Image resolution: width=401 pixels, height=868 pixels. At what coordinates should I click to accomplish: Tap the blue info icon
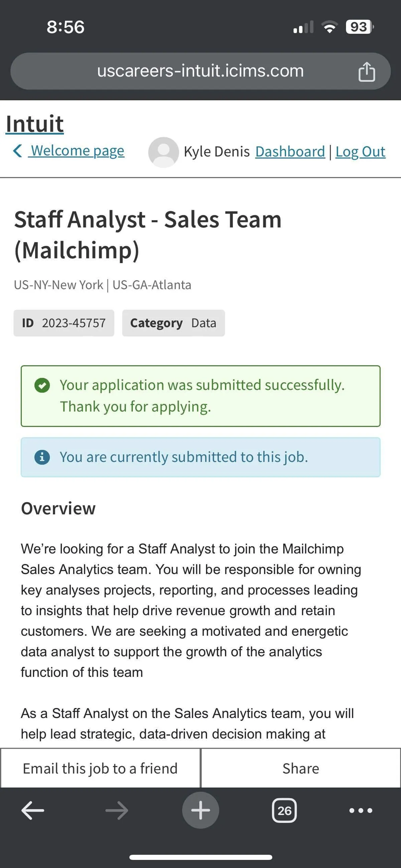pos(42,457)
